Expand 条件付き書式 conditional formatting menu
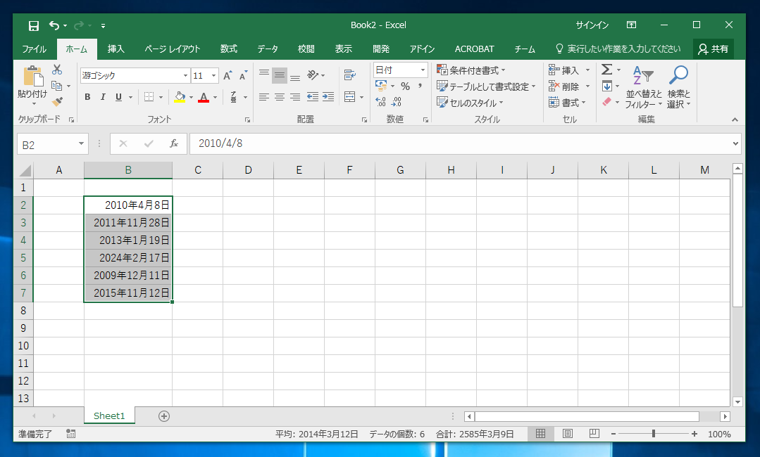This screenshot has width=760, height=457. point(471,71)
